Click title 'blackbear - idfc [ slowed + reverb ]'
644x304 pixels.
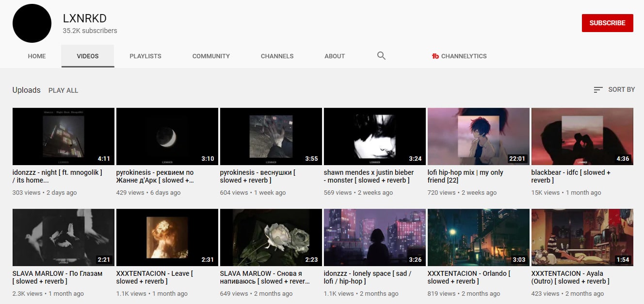[571, 176]
